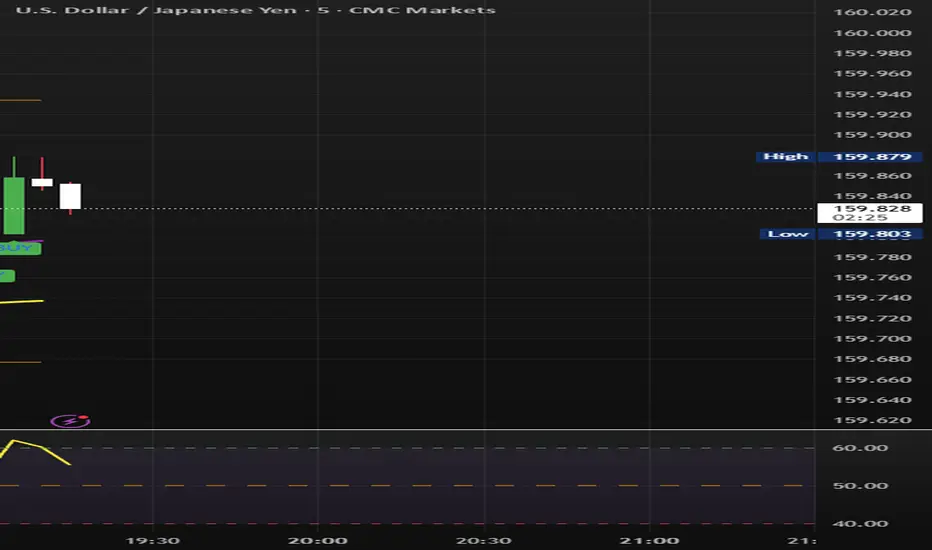Click the Low text tag

pos(788,234)
